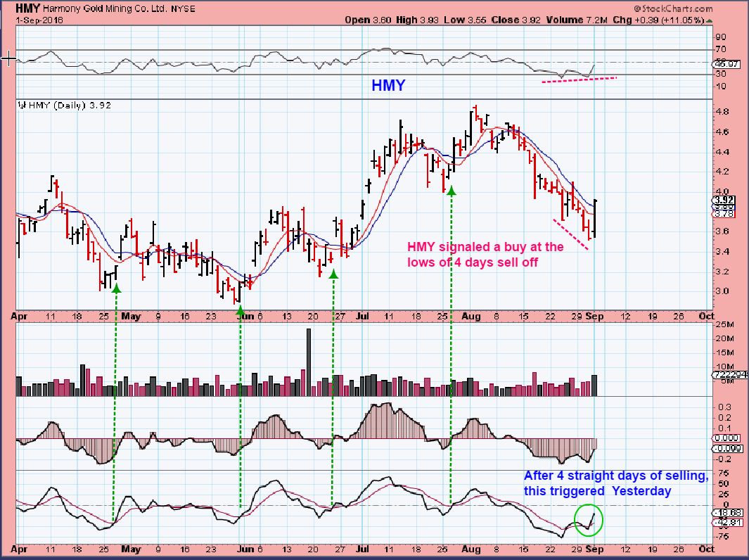Viewport: 749px width, 560px height.
Task: Click the latest tall volume bar for 1-Sep
Action: tap(594, 386)
